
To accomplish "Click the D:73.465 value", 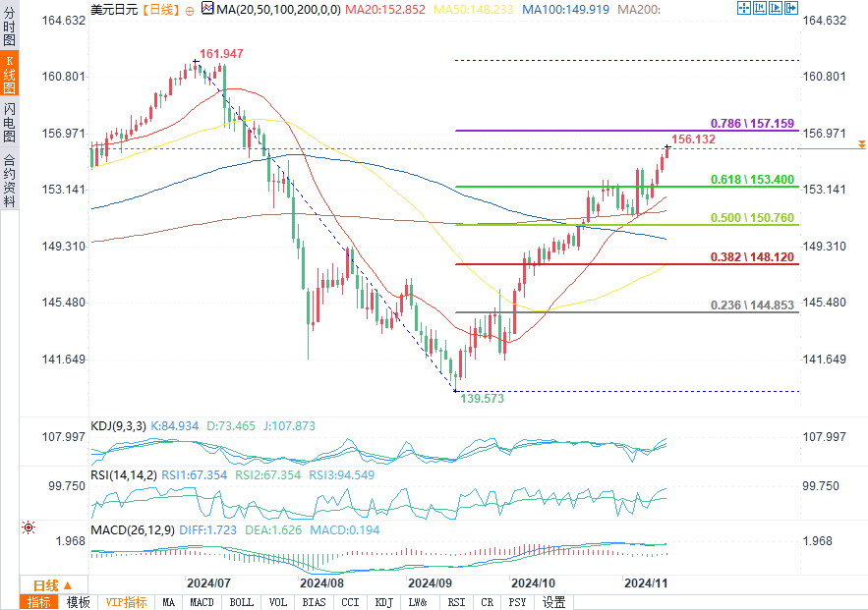I will pos(231,426).
